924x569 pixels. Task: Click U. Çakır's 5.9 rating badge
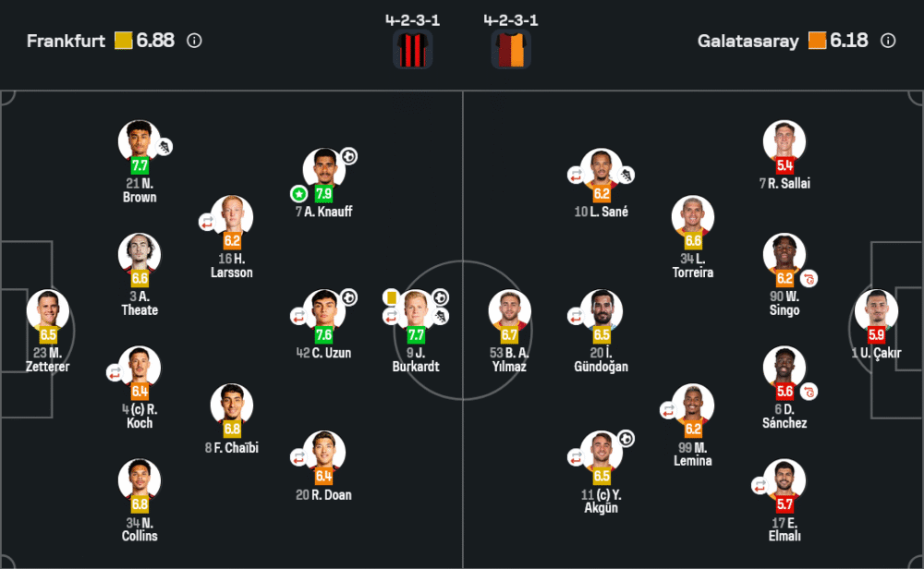click(x=876, y=335)
